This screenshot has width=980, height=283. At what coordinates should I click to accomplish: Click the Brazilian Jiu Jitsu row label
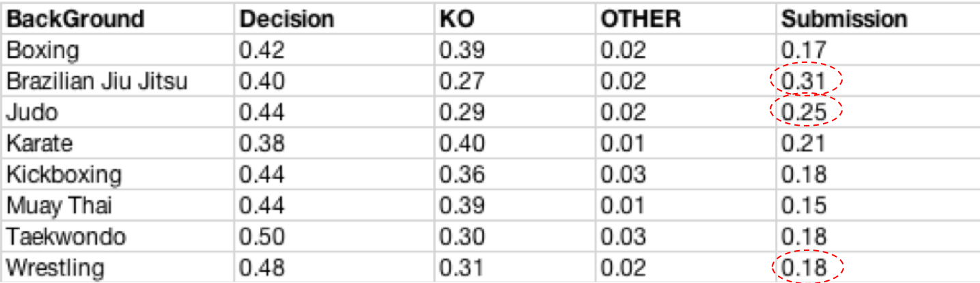click(97, 81)
